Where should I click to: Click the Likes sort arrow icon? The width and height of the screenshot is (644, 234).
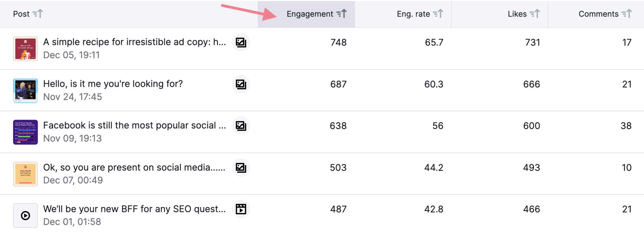click(x=535, y=14)
